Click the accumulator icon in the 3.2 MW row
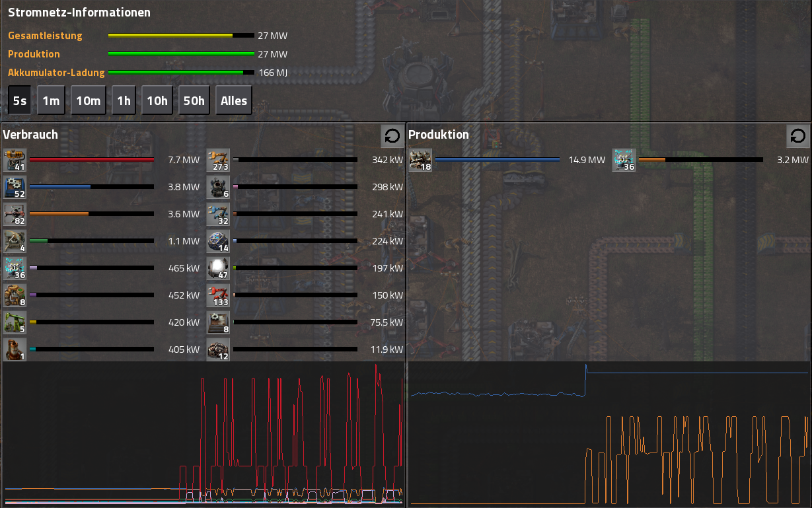This screenshot has height=508, width=812. pos(624,160)
